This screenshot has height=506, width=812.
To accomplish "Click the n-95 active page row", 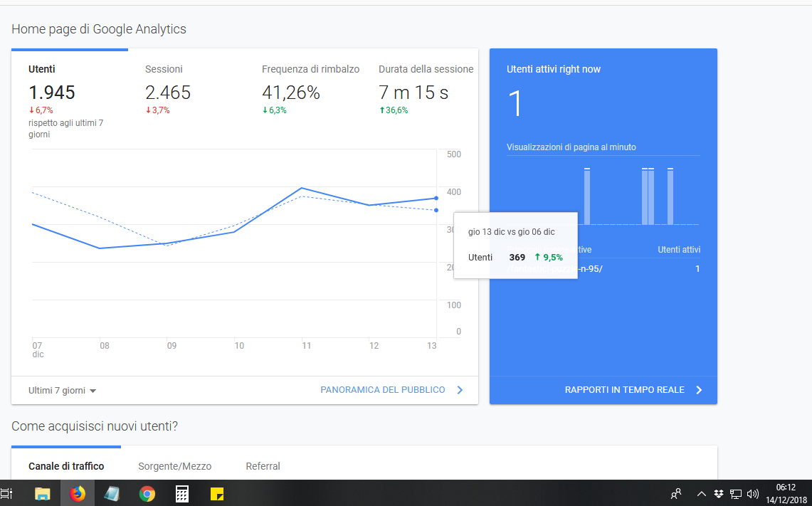I will [603, 269].
